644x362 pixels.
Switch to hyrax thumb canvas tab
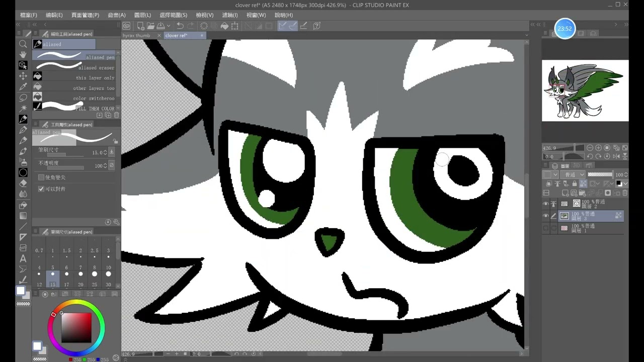tap(136, 36)
